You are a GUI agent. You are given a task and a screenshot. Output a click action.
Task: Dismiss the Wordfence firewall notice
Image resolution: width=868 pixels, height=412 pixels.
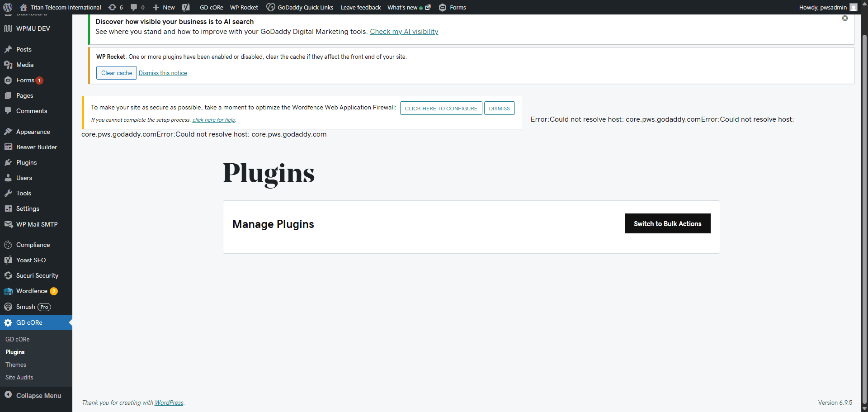(x=500, y=108)
